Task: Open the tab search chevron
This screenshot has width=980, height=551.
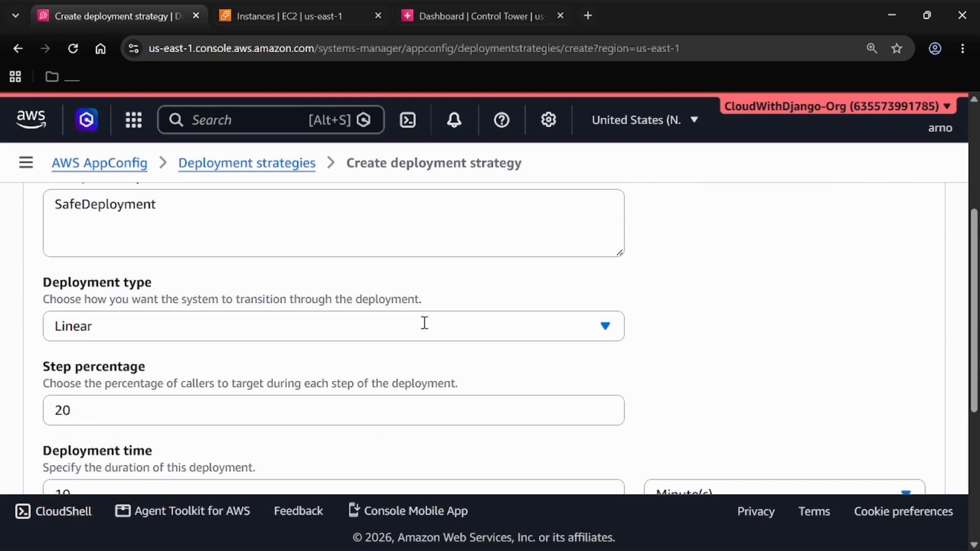Action: click(x=15, y=16)
